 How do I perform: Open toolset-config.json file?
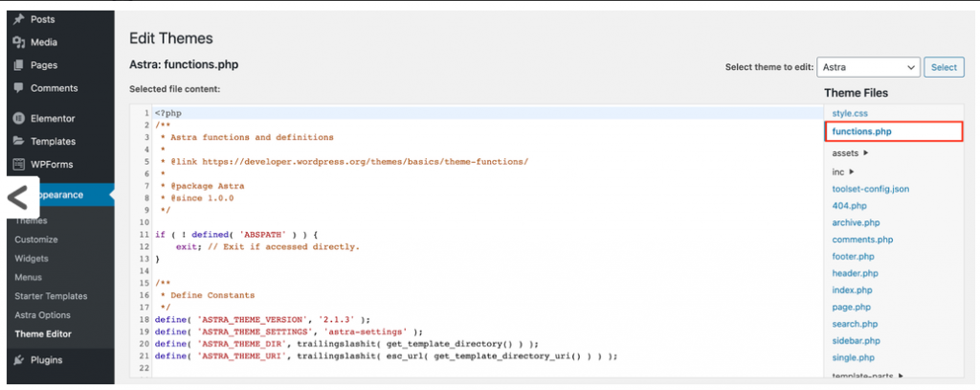[871, 189]
